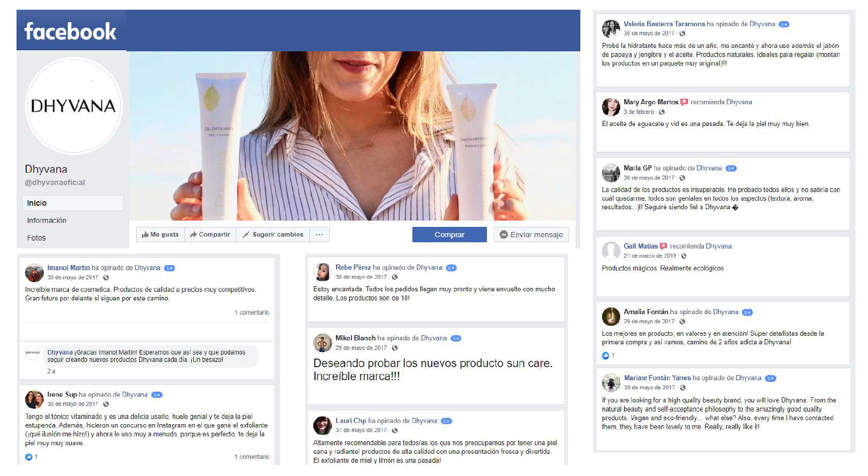This screenshot has width=868, height=476.
Task: Click the globe icon beside '3 de febrero'
Action: [x=662, y=112]
